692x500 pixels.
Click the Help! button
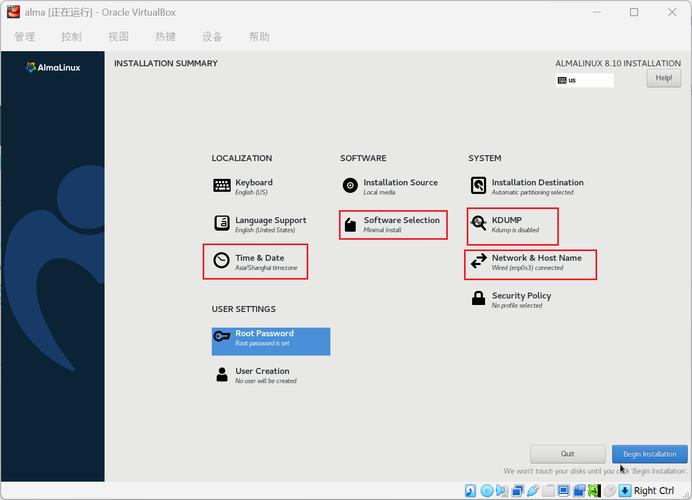pos(664,78)
